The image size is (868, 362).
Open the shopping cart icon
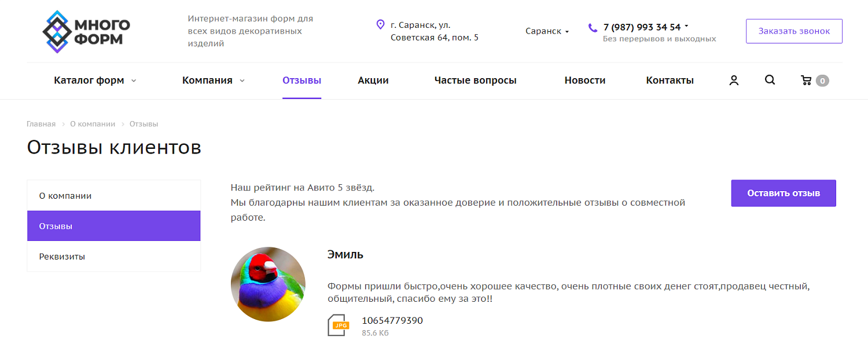pyautogui.click(x=808, y=80)
